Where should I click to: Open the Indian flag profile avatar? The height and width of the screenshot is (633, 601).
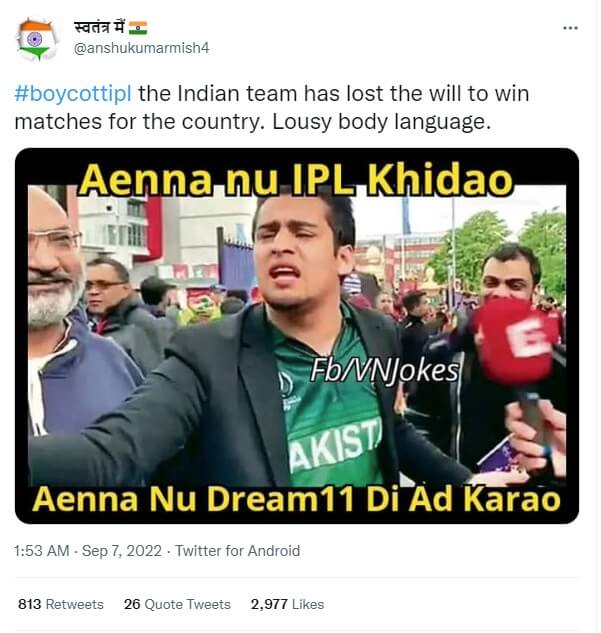(36, 40)
